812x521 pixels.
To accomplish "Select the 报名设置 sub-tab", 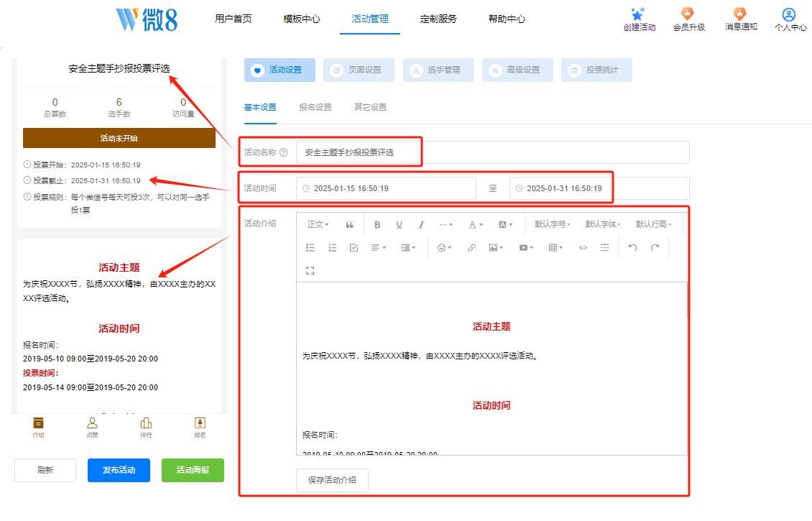I will click(315, 107).
